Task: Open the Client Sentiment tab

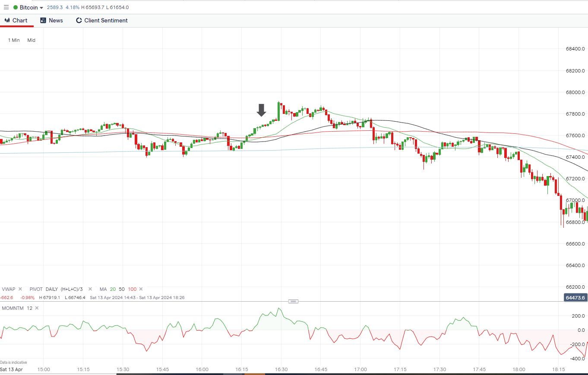Action: coord(102,20)
